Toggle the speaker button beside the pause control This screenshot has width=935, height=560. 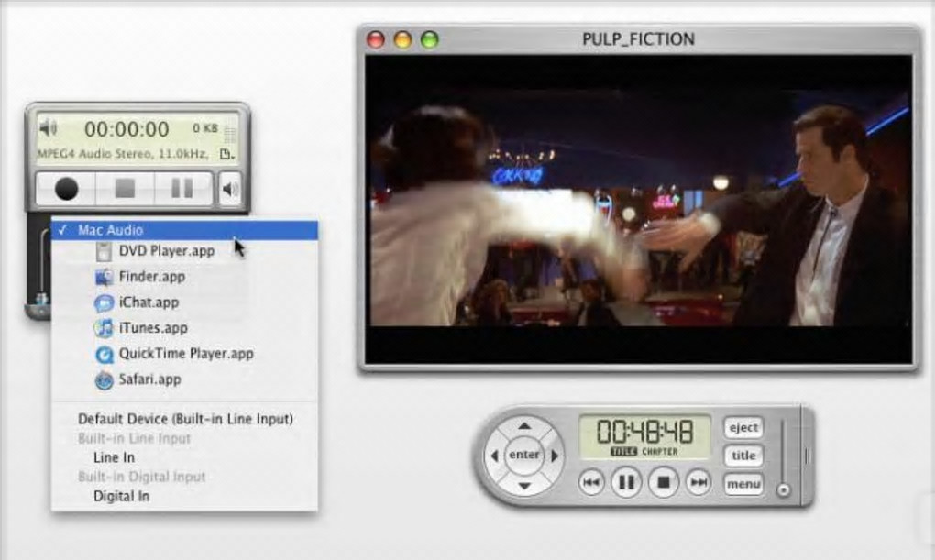230,190
